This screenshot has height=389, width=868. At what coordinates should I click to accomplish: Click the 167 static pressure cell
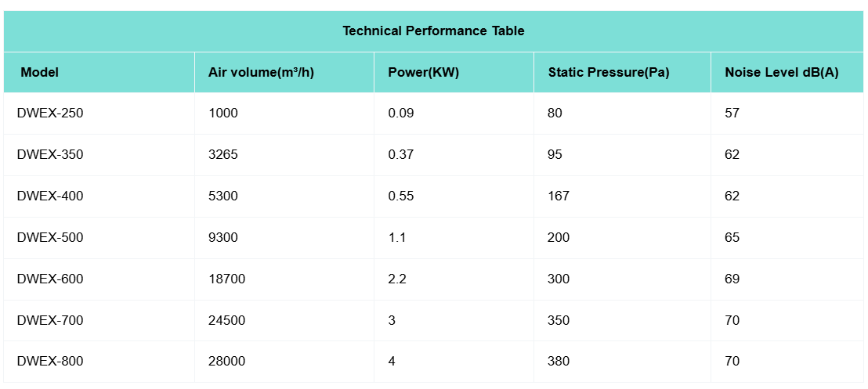pos(559,196)
